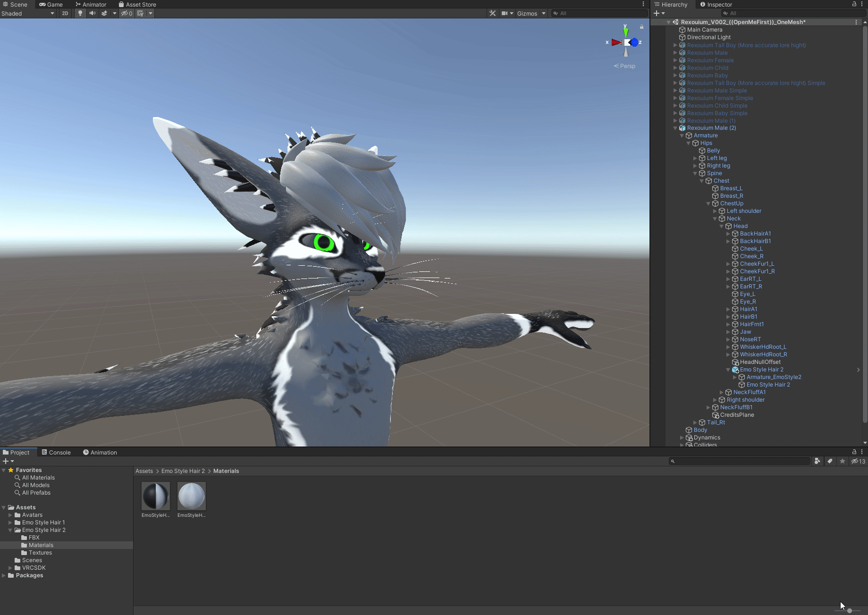Image resolution: width=868 pixels, height=615 pixels.
Task: Toggle 2D view mode
Action: [65, 13]
